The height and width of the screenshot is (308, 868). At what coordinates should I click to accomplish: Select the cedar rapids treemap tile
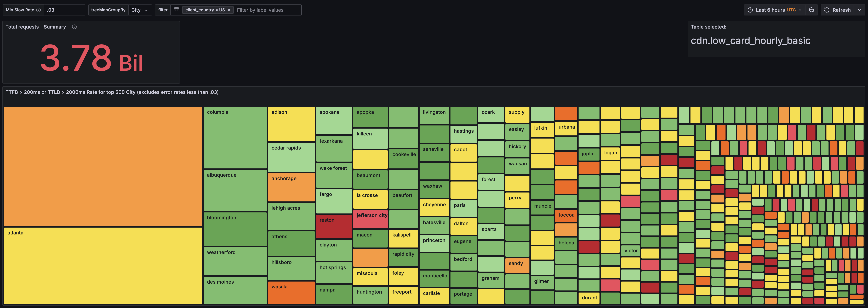[x=292, y=158]
